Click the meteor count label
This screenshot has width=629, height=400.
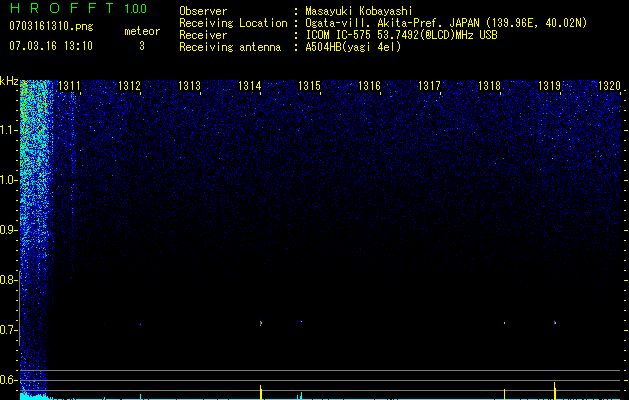pyautogui.click(x=142, y=31)
